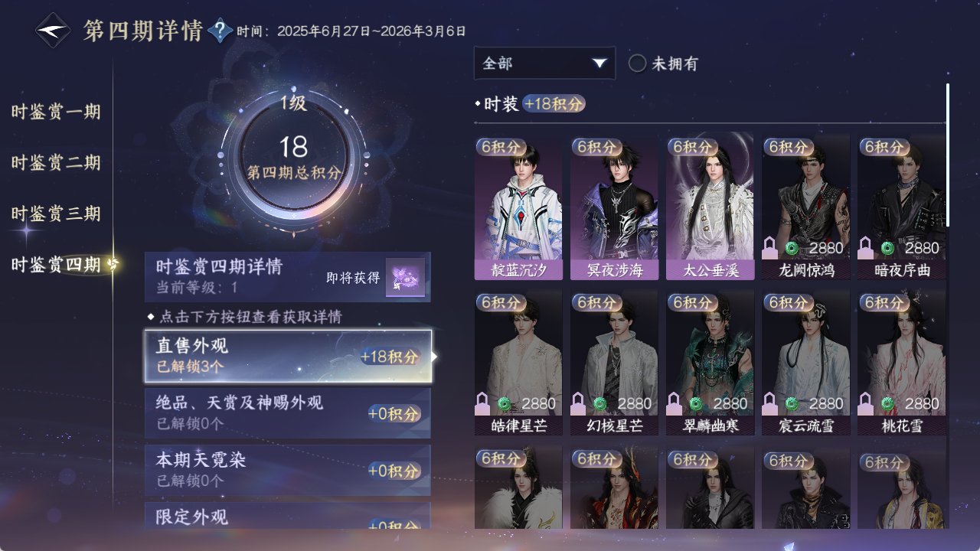Click jade currency icon on 桃花雪
The width and height of the screenshot is (980, 551).
(887, 403)
